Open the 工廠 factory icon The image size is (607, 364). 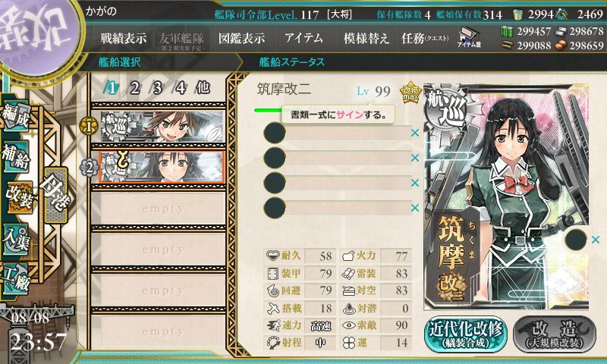click(16, 278)
